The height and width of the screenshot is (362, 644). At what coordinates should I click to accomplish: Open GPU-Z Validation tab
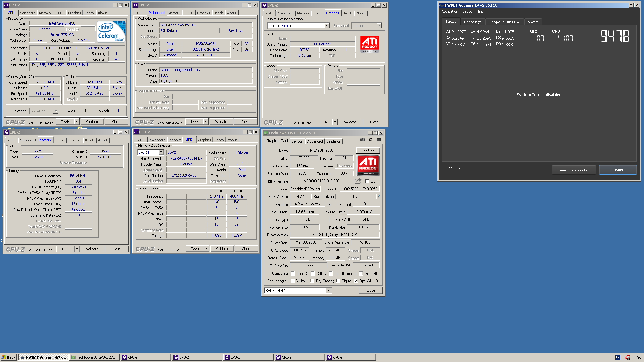coord(334,141)
